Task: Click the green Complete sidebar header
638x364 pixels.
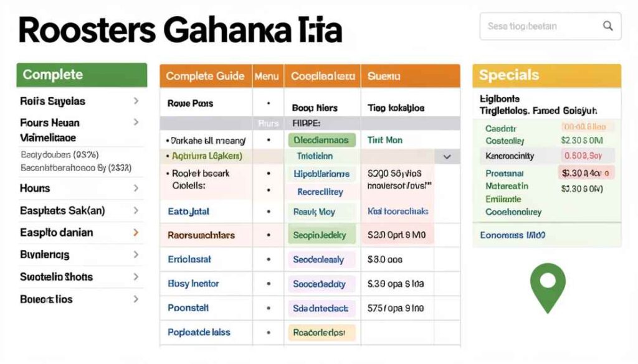Action: tap(82, 75)
